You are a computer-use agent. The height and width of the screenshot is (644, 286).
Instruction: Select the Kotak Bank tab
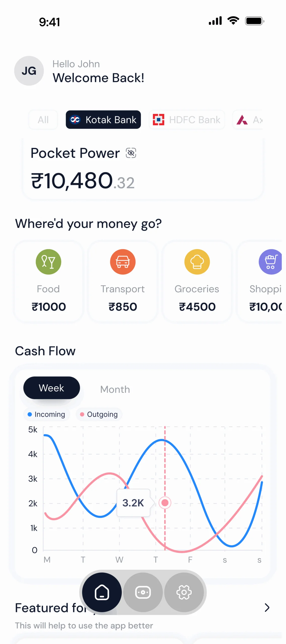[x=103, y=120]
